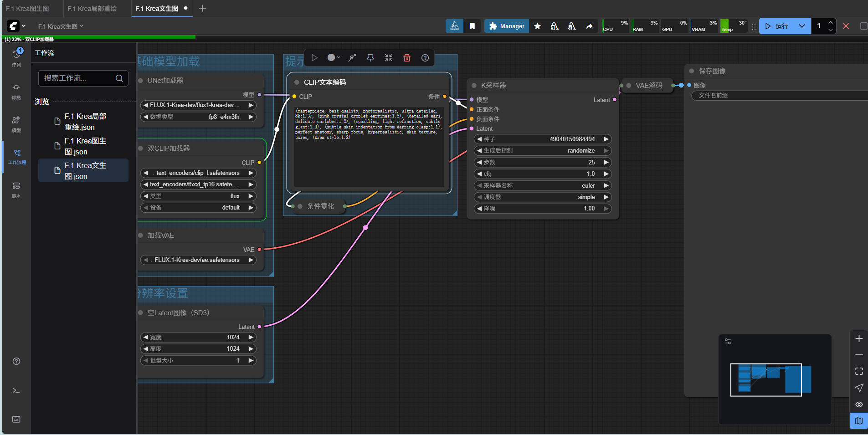Cancel current run with red X
This screenshot has height=435, width=868.
(x=846, y=26)
